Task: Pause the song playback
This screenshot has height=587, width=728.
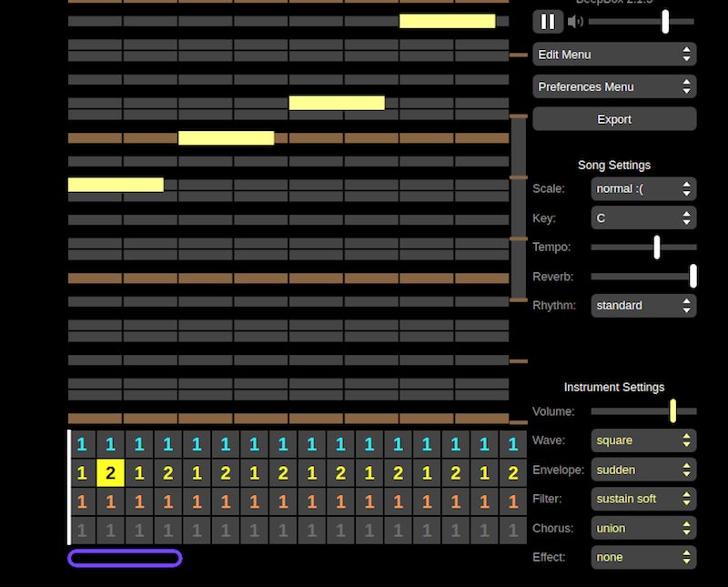Action: pos(548,21)
